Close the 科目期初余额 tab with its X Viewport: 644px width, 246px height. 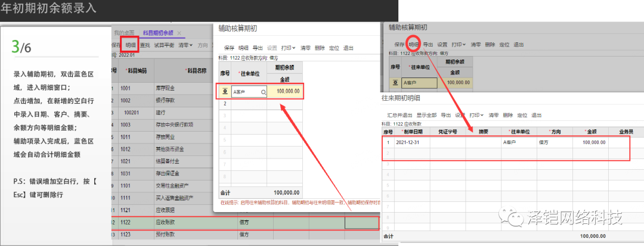(x=179, y=33)
